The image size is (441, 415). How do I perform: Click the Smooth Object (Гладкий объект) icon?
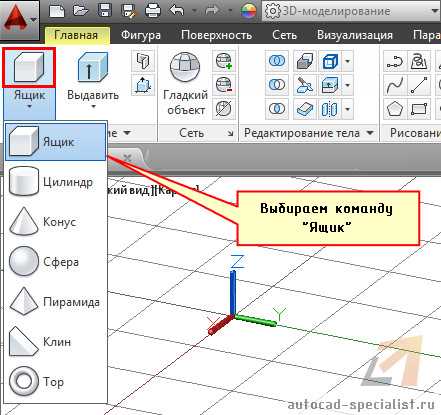coord(185,67)
